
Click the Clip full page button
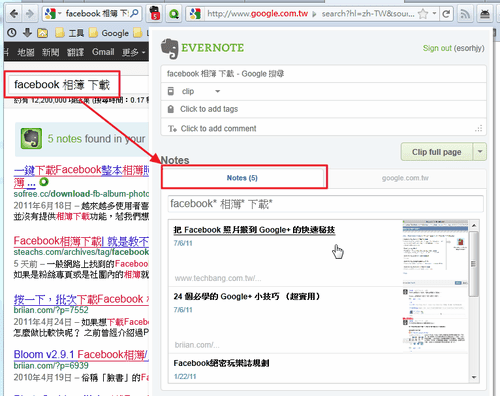point(437,152)
